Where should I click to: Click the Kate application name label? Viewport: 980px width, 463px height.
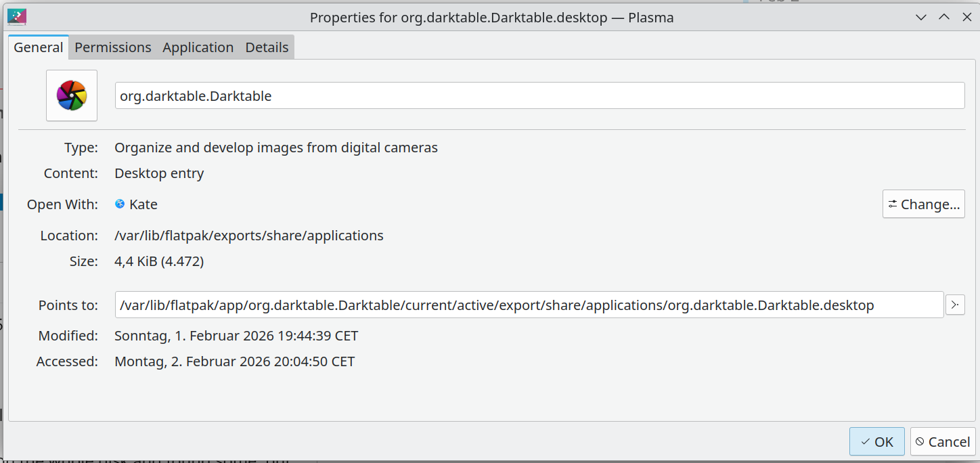click(x=143, y=204)
